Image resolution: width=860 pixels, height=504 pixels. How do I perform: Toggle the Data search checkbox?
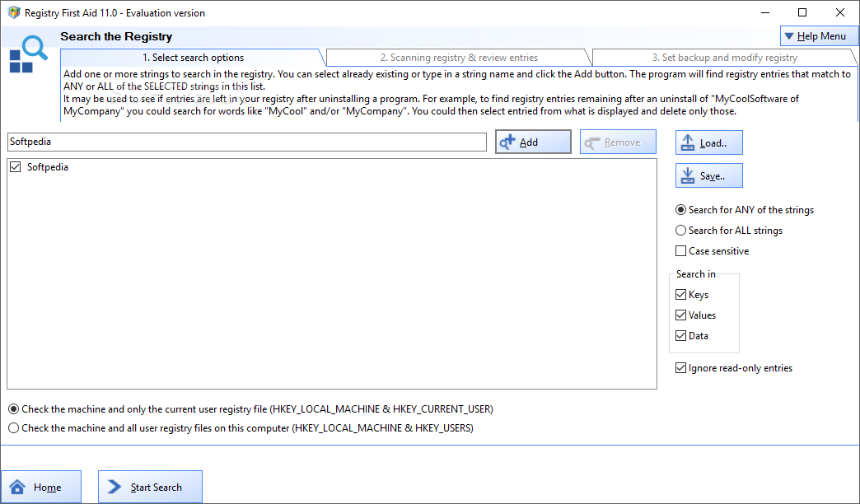click(680, 336)
